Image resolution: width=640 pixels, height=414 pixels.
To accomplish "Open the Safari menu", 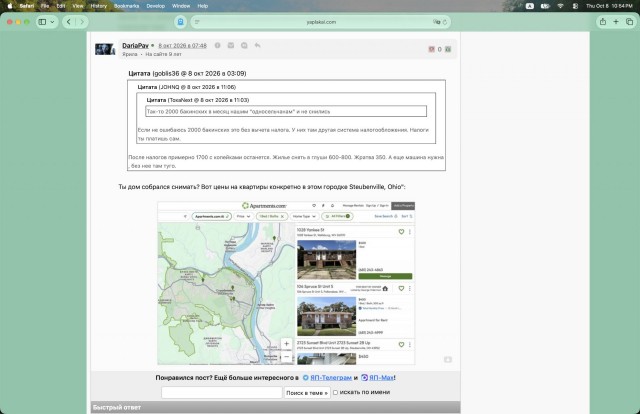I will click(x=27, y=6).
